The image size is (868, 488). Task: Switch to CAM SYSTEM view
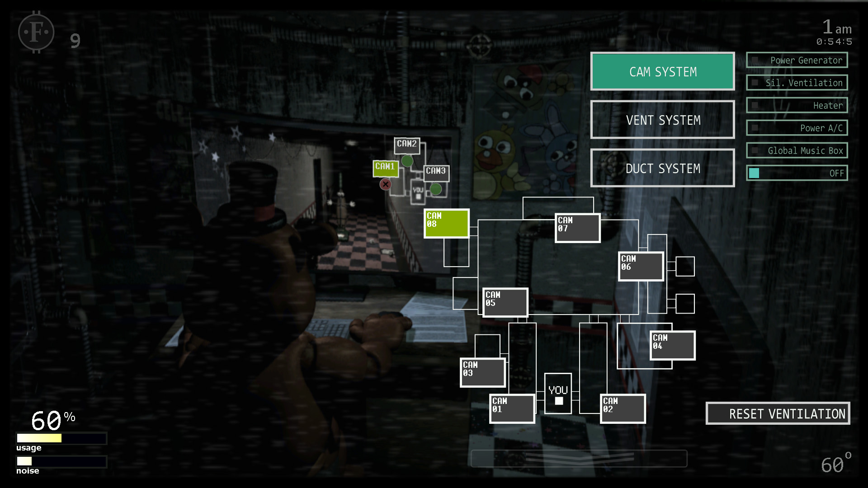[x=663, y=71]
